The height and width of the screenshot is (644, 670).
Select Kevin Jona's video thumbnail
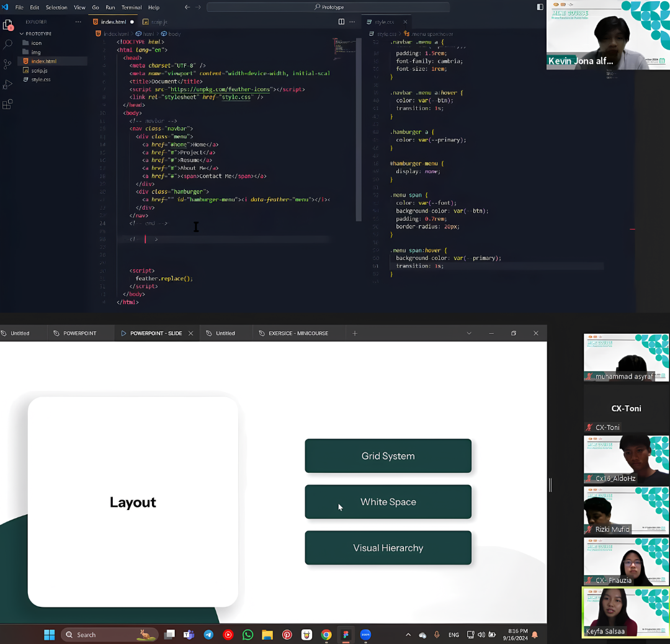click(x=607, y=35)
